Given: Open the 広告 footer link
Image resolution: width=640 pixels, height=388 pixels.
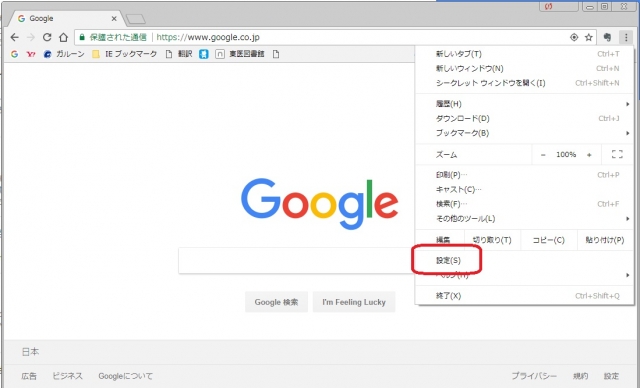Looking at the screenshot, I should pos(29,376).
